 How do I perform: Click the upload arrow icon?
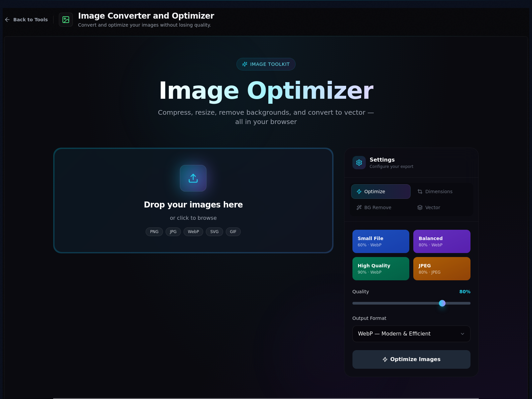[x=193, y=178]
